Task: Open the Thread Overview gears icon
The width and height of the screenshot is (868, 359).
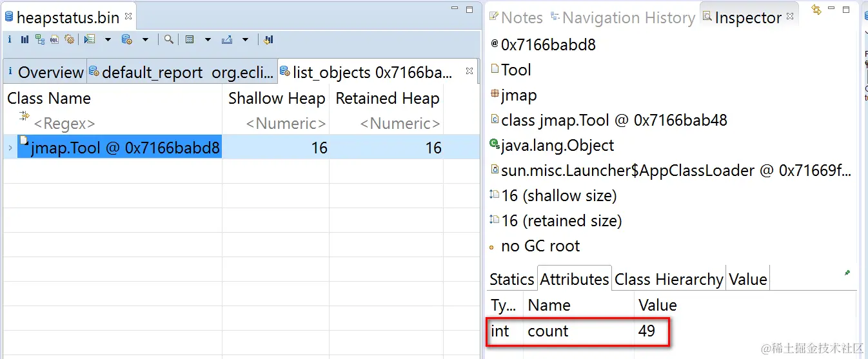Action: click(70, 39)
